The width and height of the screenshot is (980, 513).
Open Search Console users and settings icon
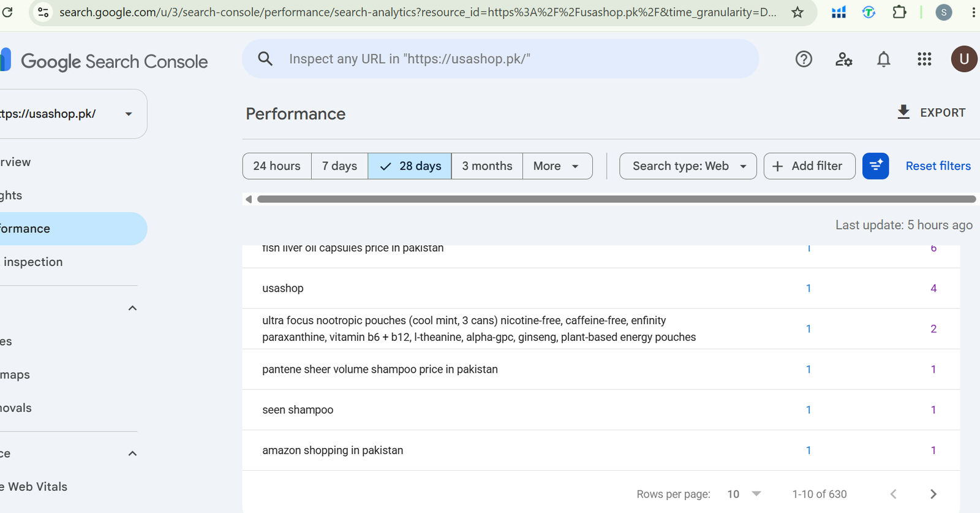click(x=843, y=59)
